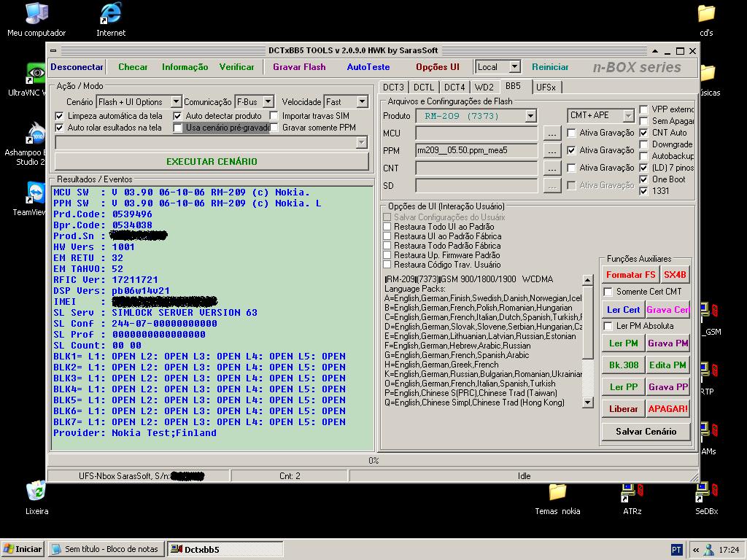Click Desconectar in the toolbar

point(77,67)
